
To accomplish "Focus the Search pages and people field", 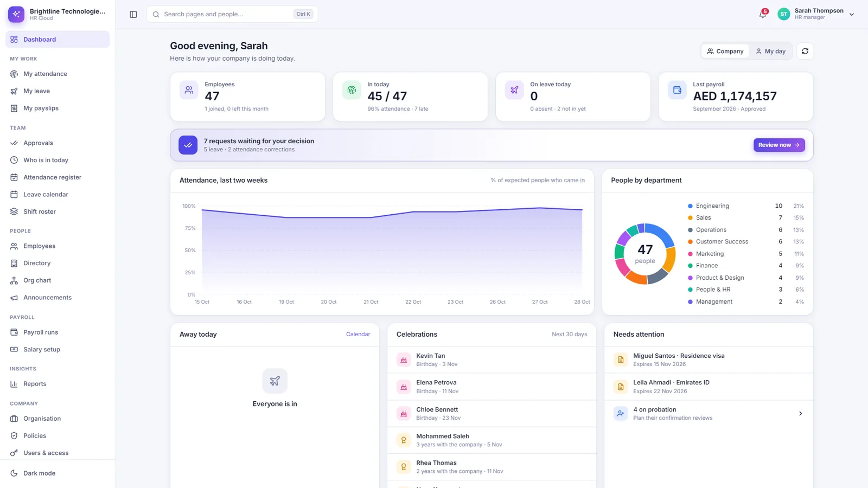I will 232,14.
